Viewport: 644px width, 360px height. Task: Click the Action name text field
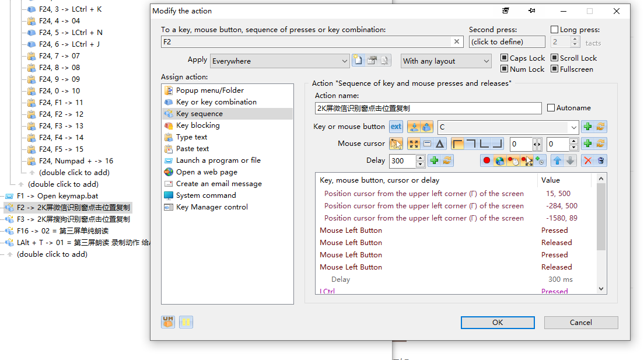coord(429,108)
